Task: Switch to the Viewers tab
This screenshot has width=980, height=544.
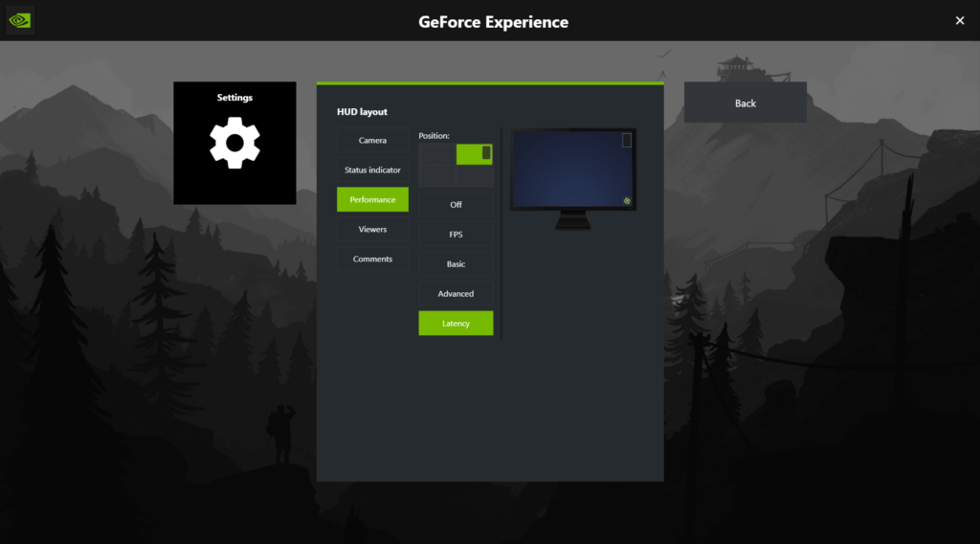Action: click(x=372, y=230)
